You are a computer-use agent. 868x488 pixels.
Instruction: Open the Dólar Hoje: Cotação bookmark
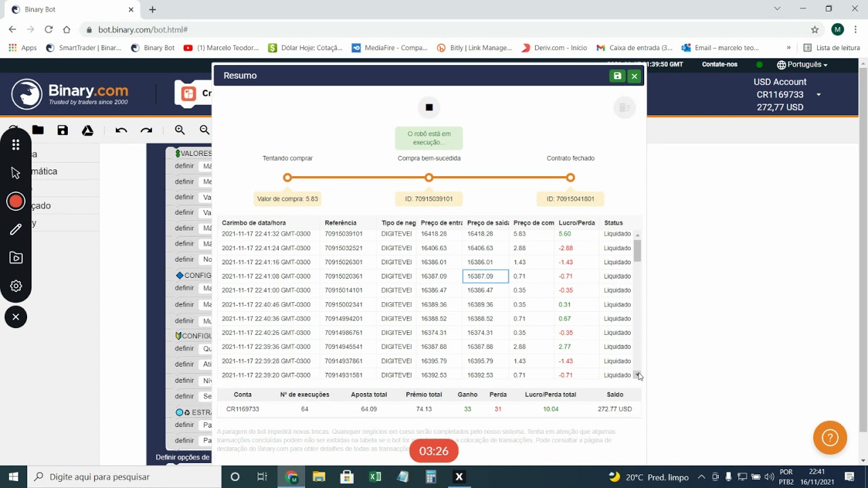[305, 48]
